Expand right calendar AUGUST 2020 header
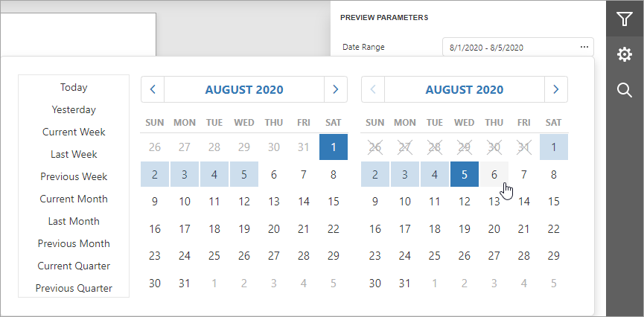The image size is (644, 317). (x=465, y=89)
